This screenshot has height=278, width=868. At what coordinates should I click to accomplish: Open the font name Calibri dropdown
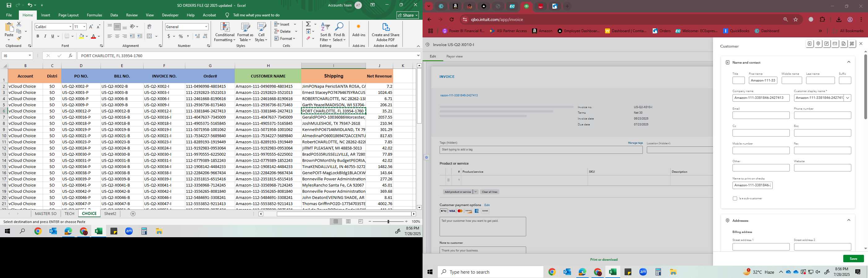[71, 27]
